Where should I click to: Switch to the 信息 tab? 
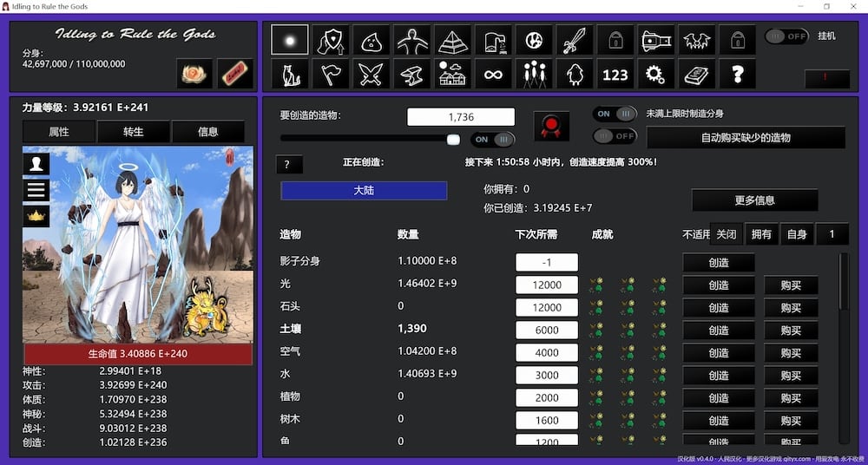coord(208,132)
